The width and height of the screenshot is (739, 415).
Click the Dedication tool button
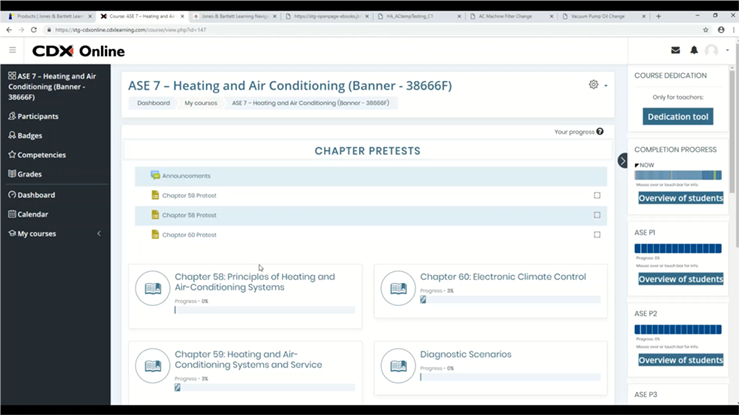pyautogui.click(x=678, y=117)
